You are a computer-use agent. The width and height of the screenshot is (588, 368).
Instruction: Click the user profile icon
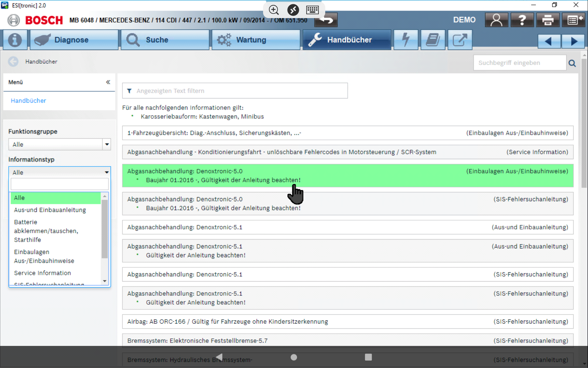coord(496,20)
